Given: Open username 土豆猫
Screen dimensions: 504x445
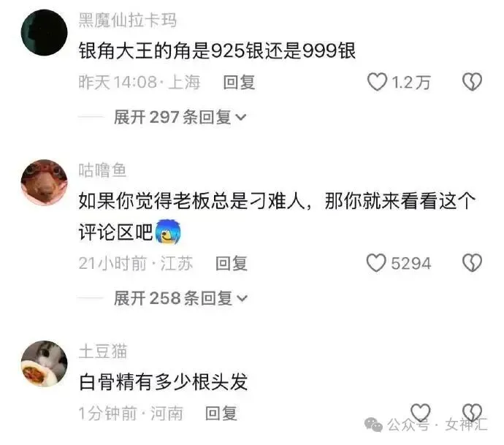Looking at the screenshot, I should point(103,351).
